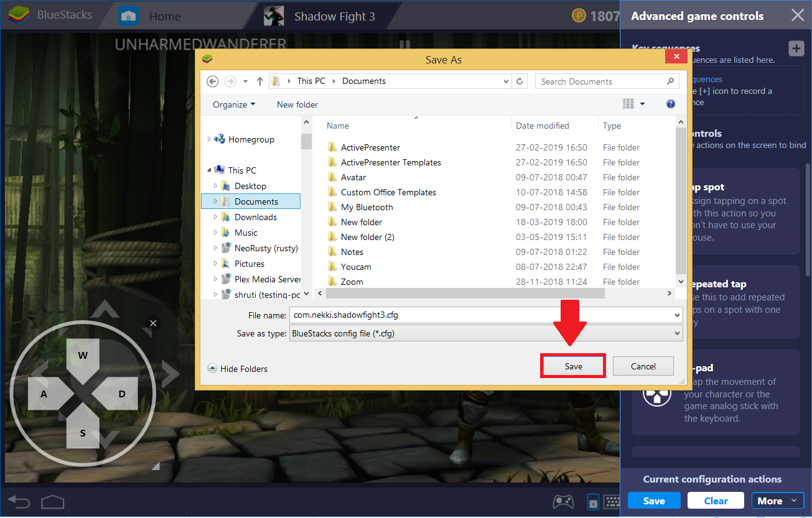Click Documents in the address breadcrumb

[364, 81]
